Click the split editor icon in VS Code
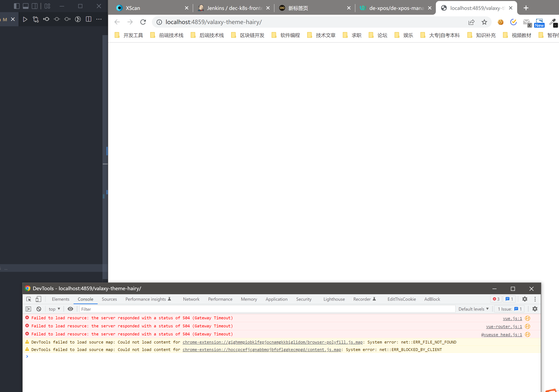The width and height of the screenshot is (559, 392). click(89, 19)
